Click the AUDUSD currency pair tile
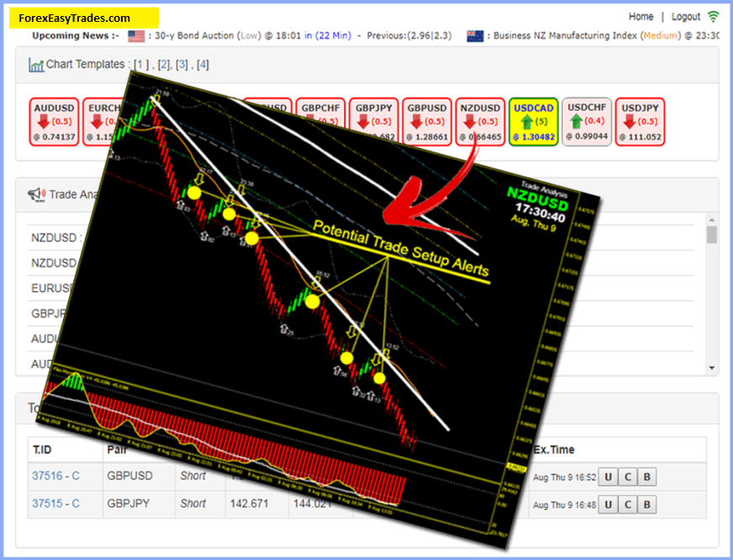Viewport: 733px width, 560px height. coord(54,122)
